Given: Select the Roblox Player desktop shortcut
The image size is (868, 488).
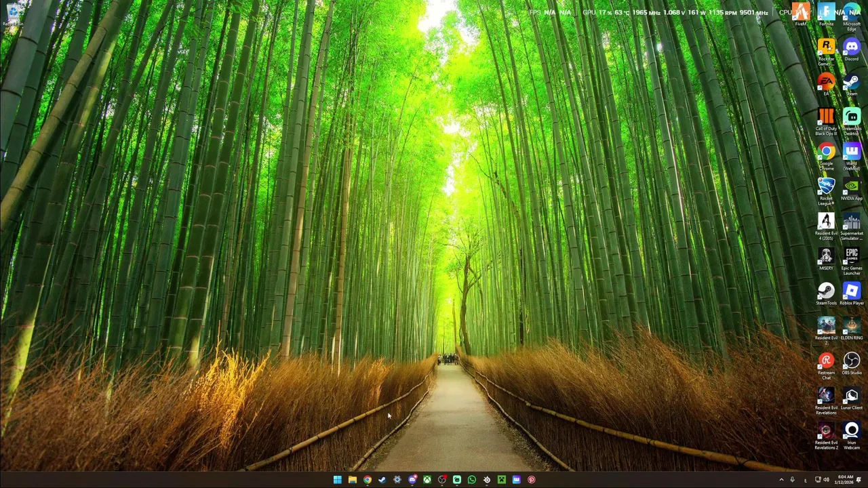Looking at the screenshot, I should 852,294.
